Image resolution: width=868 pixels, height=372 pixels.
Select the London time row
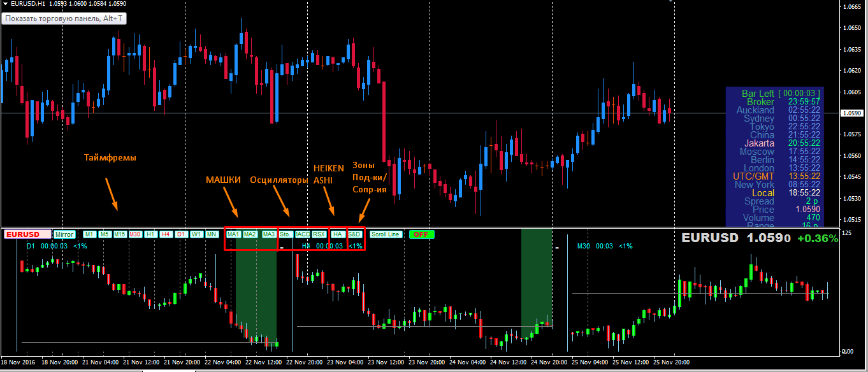click(782, 168)
